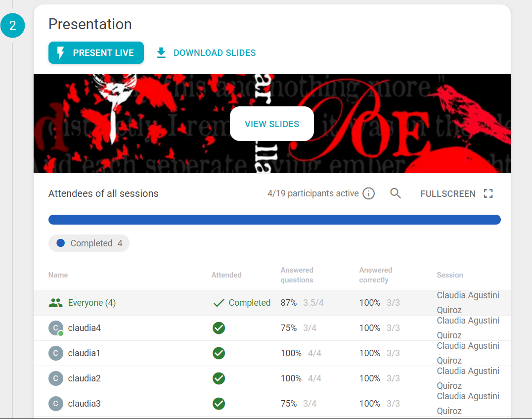This screenshot has width=532, height=419.
Task: Select attendee name claudia4
Action: coord(85,328)
